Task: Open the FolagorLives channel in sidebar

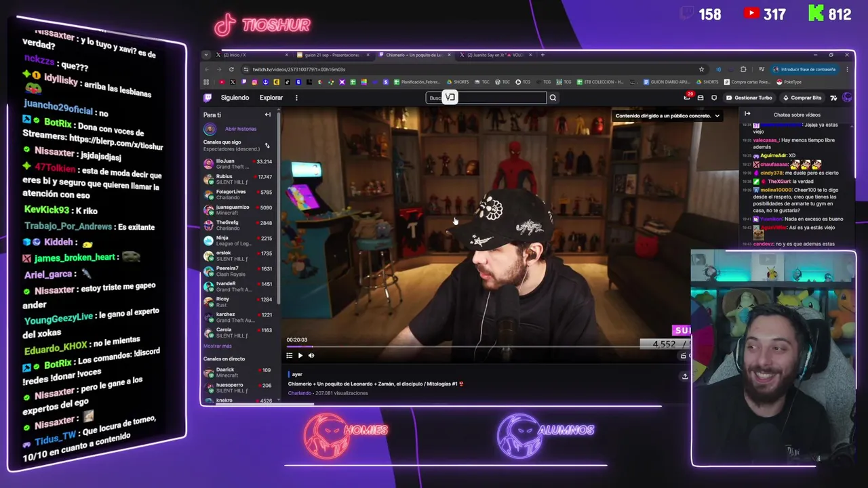Action: click(237, 195)
